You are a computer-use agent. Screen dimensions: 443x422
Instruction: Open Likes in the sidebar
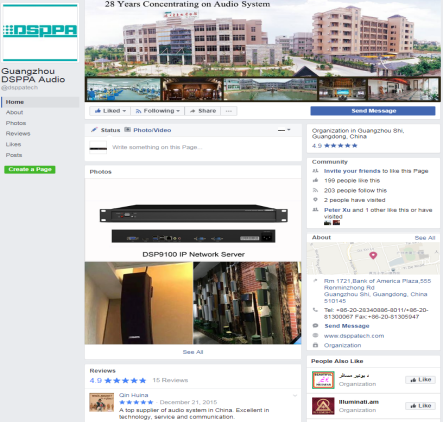tap(13, 144)
